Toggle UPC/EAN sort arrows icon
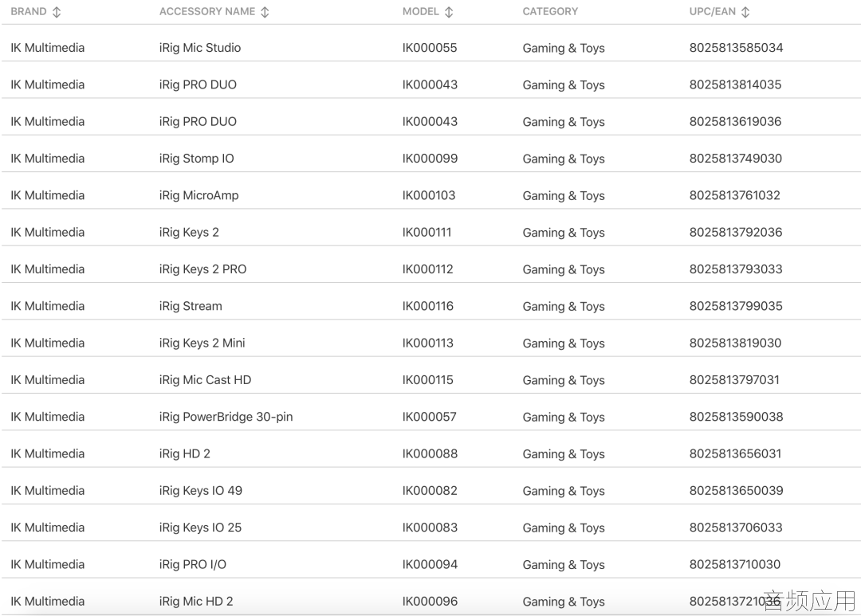Viewport: 861px width, 616px height. 745,12
